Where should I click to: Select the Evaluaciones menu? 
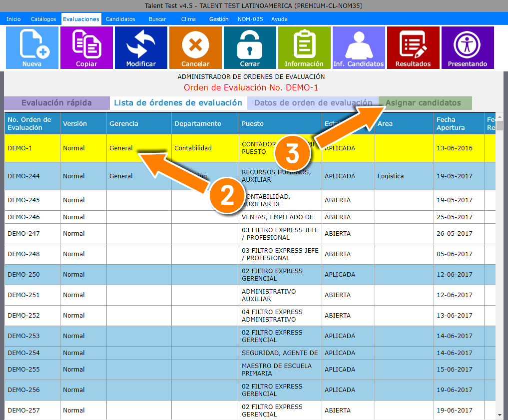[81, 19]
